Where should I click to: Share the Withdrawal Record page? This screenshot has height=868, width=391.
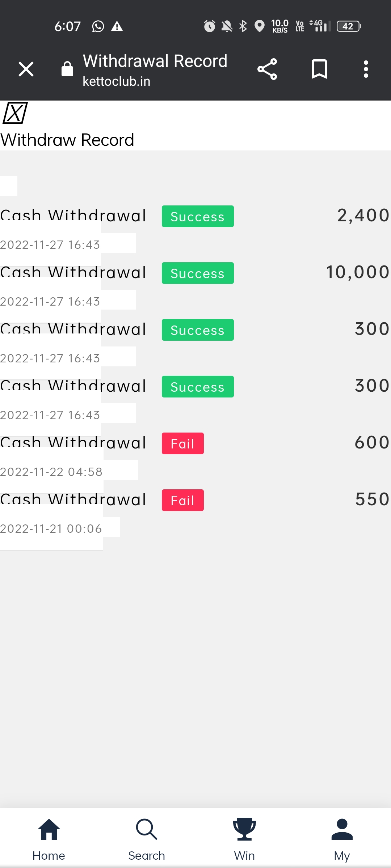pos(267,69)
